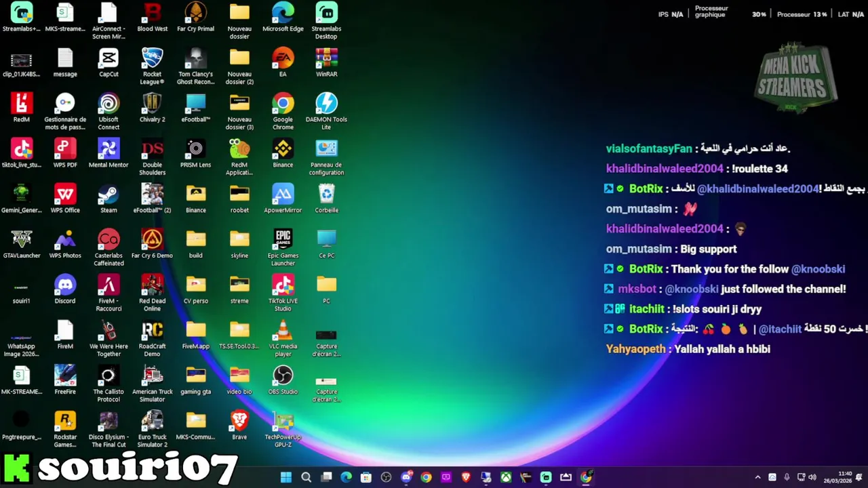Viewport: 868px width, 488px height.
Task: Open Gestionnaire de mots de passe icon
Action: click(x=65, y=112)
